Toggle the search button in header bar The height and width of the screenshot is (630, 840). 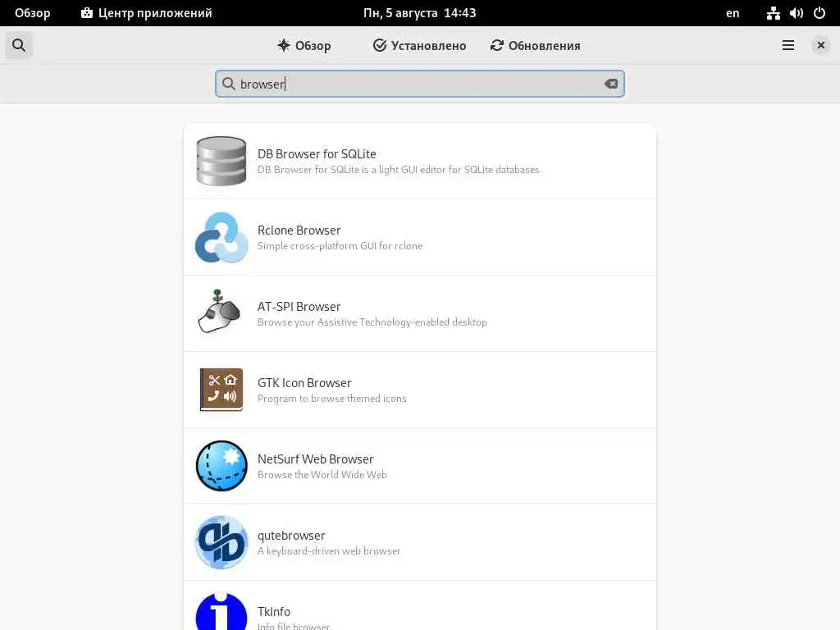point(19,46)
